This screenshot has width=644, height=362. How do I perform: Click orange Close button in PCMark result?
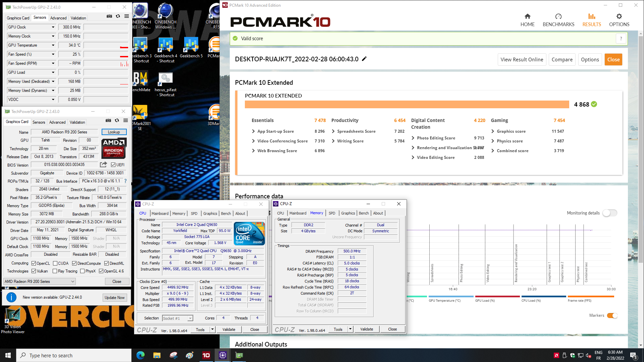coord(613,60)
